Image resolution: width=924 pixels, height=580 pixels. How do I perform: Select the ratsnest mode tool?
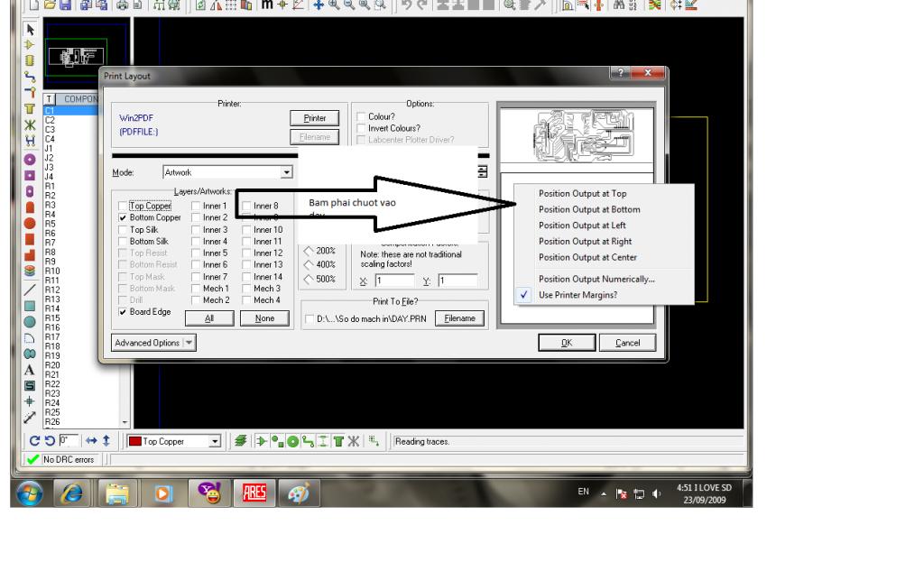(30, 124)
